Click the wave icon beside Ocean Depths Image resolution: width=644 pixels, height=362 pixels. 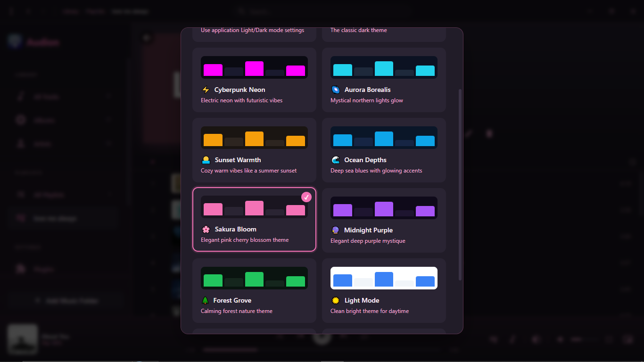[335, 160]
